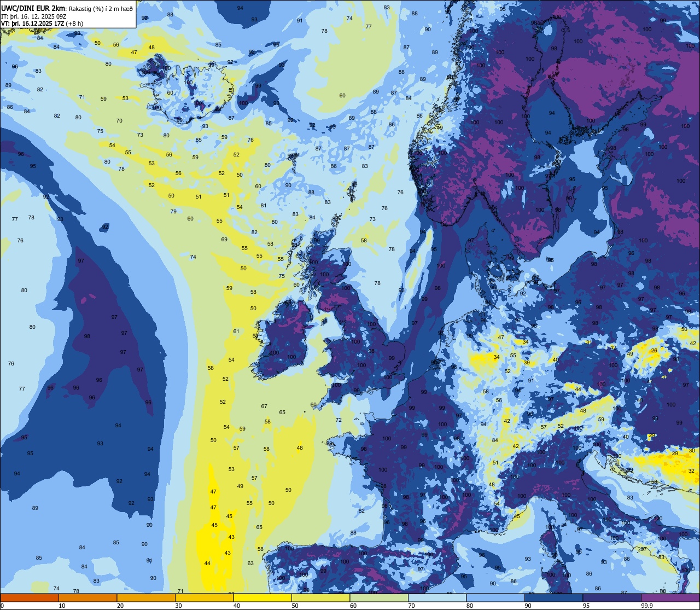Click the humidity value '72' near Brittany
The image size is (700, 610).
(x=339, y=420)
